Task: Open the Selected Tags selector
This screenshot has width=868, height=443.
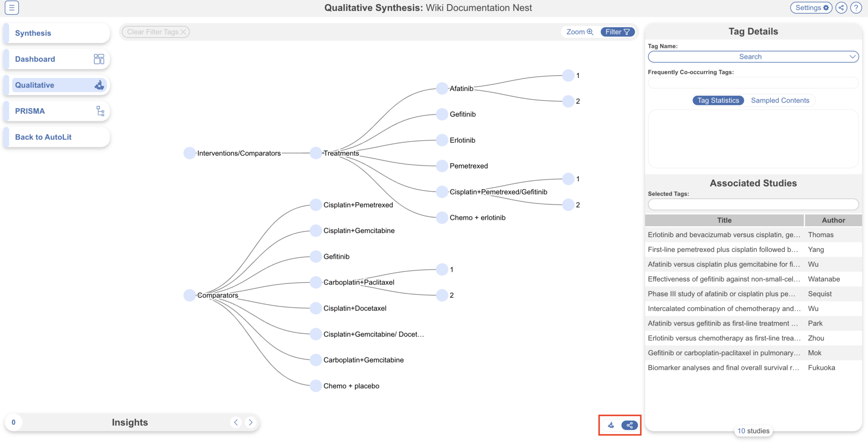Action: pos(753,204)
